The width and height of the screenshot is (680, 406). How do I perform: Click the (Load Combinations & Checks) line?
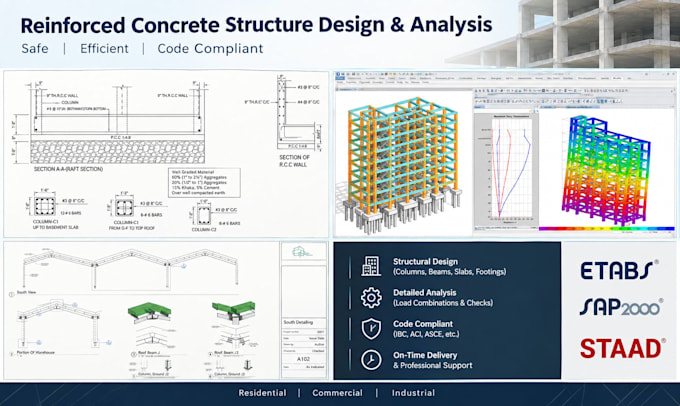click(x=443, y=303)
